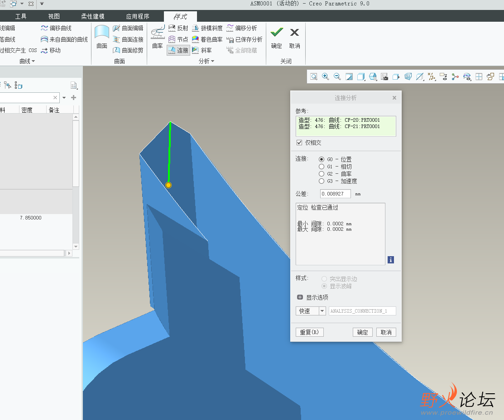
Task: Switch to the 样式 ribbon tab
Action: pos(180,16)
